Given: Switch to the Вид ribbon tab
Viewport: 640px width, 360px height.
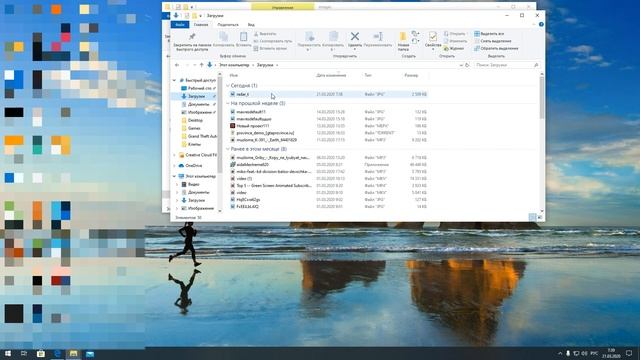Looking at the screenshot, I should [251, 24].
